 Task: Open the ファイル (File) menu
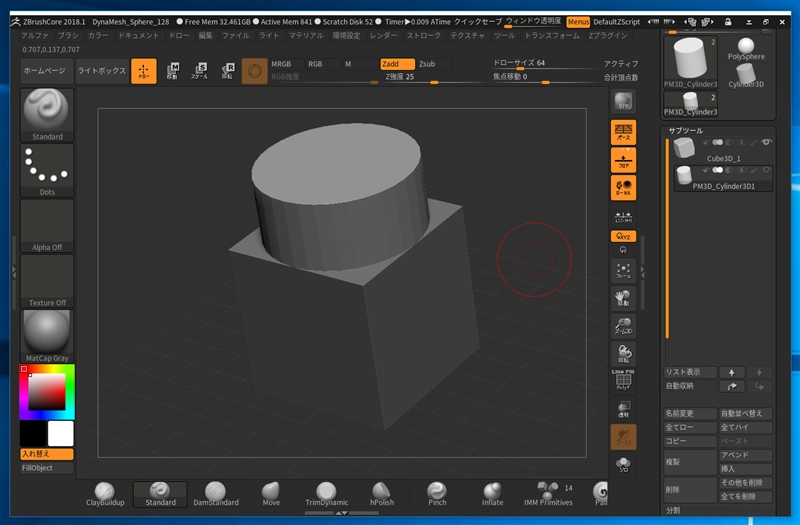pos(235,35)
